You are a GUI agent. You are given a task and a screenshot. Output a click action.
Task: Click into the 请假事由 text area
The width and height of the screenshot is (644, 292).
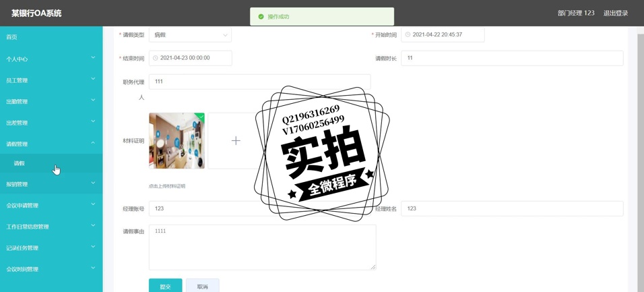click(x=262, y=247)
